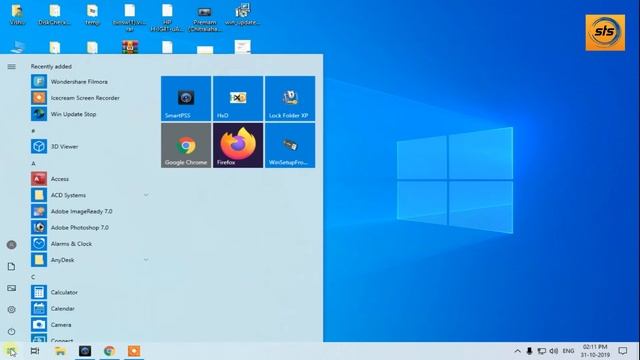Select the Video folder on the desktop
The height and width of the screenshot is (360, 640).
coord(17,15)
